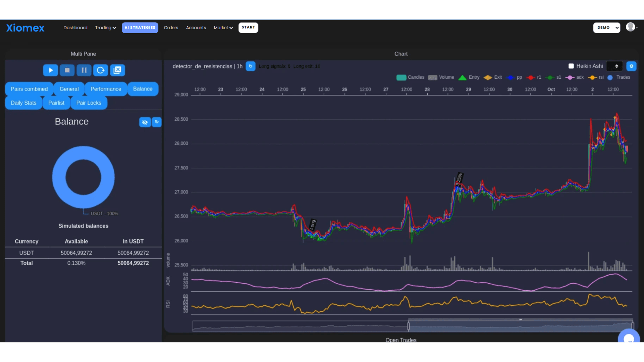Image resolution: width=644 pixels, height=362 pixels.
Task: Switch to Pairs combined tab
Action: click(29, 89)
